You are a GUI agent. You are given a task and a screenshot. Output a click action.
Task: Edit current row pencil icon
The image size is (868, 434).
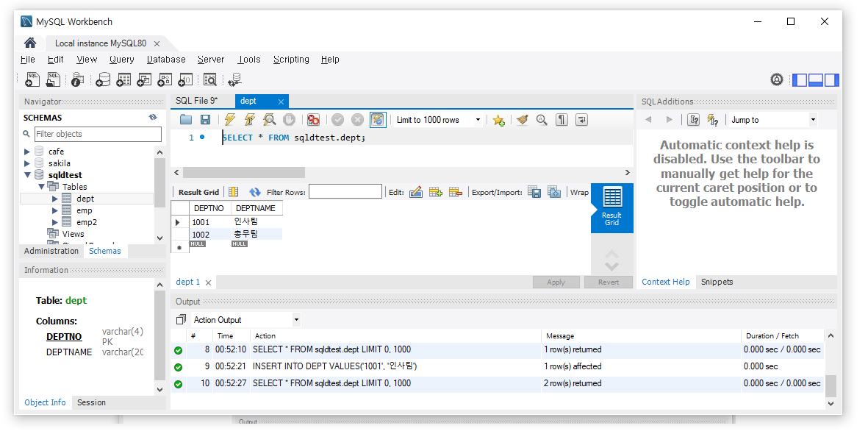(x=416, y=192)
